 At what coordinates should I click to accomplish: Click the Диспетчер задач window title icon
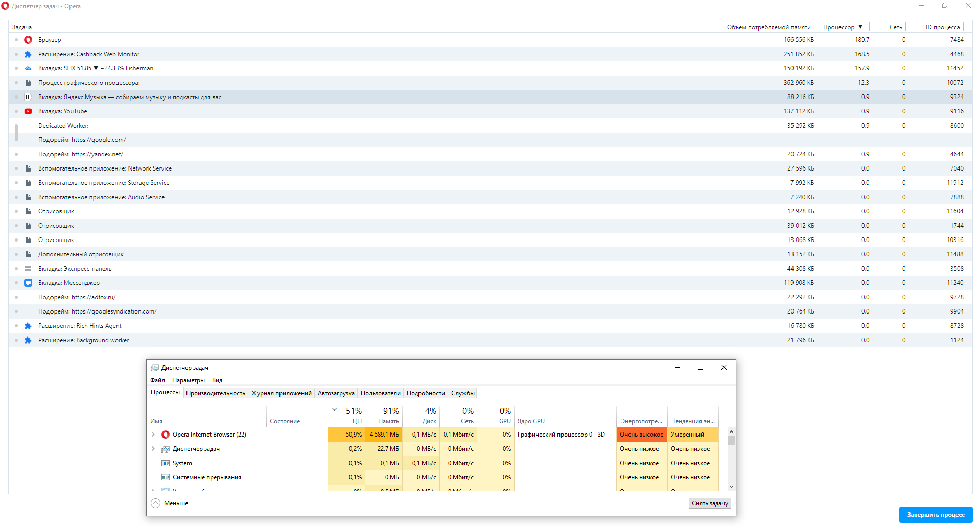[x=154, y=368]
